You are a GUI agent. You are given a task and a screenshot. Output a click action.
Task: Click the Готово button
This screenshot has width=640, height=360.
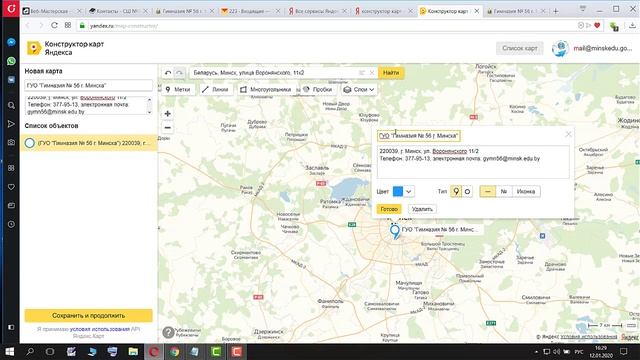point(389,209)
